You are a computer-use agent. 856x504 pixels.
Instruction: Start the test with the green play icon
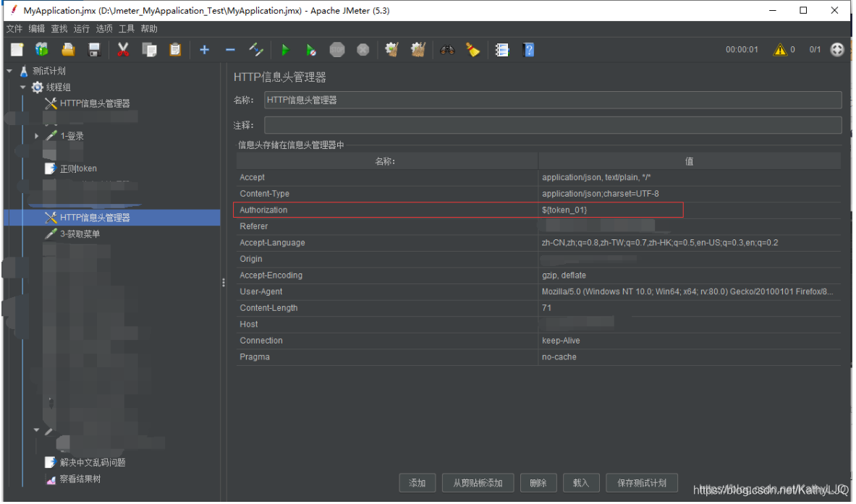(x=285, y=50)
